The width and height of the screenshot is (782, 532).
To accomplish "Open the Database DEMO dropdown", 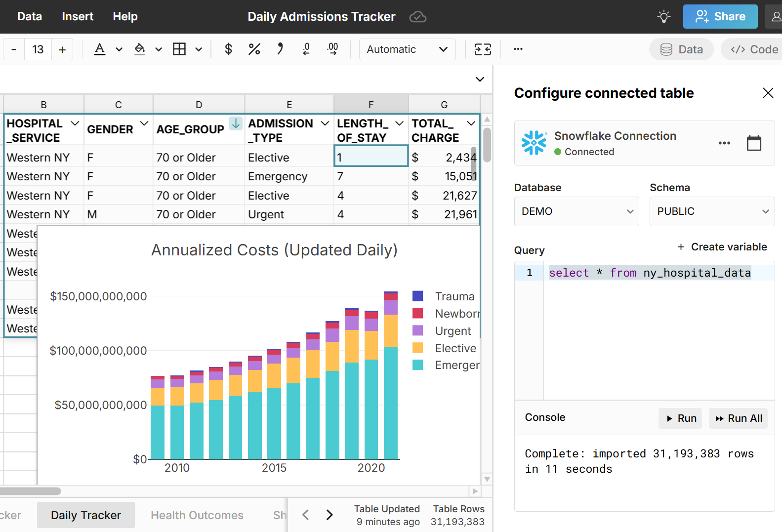I will pos(576,211).
